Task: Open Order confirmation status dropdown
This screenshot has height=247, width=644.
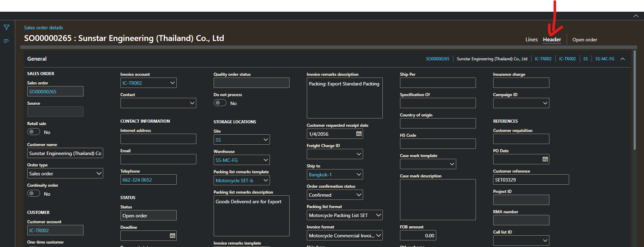Action: (359, 195)
